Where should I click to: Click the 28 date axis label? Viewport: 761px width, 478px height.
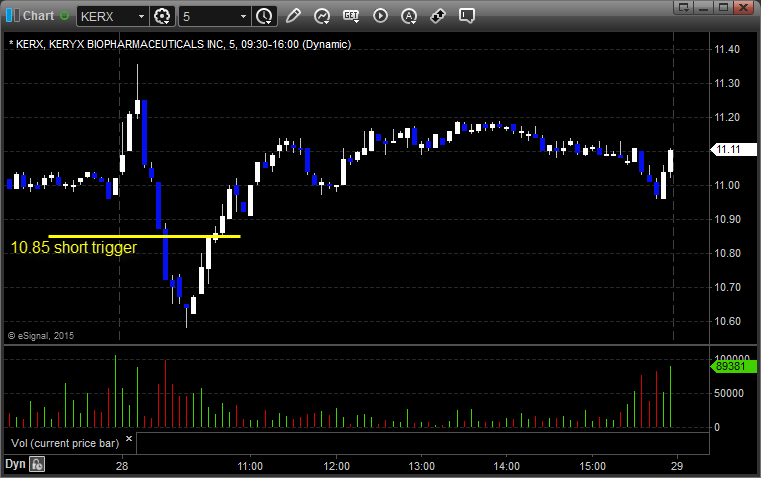(122, 466)
